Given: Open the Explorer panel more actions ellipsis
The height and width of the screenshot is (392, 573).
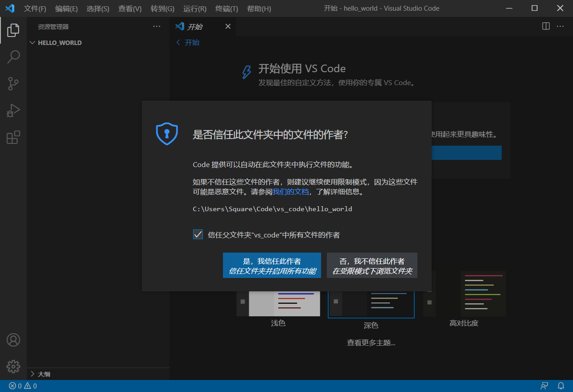Looking at the screenshot, I should (x=157, y=27).
